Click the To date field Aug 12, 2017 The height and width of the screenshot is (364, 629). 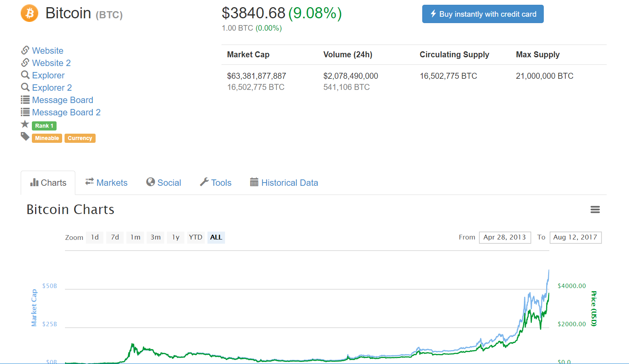pyautogui.click(x=575, y=237)
